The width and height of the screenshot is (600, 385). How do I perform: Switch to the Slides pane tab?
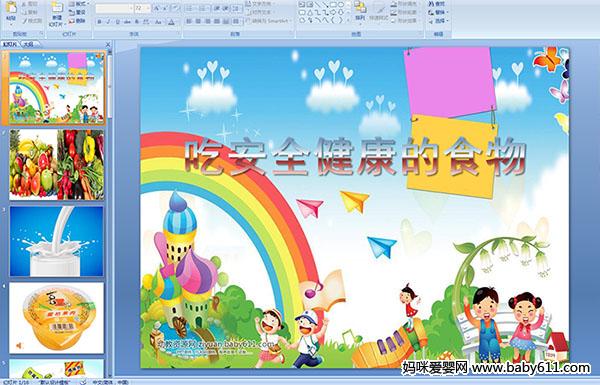tap(10, 44)
